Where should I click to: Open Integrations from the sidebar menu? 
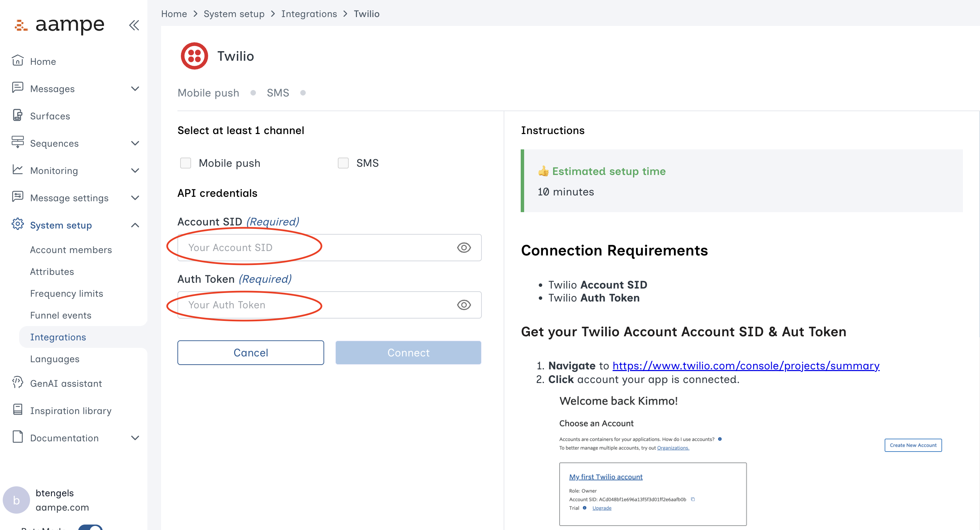tap(58, 337)
